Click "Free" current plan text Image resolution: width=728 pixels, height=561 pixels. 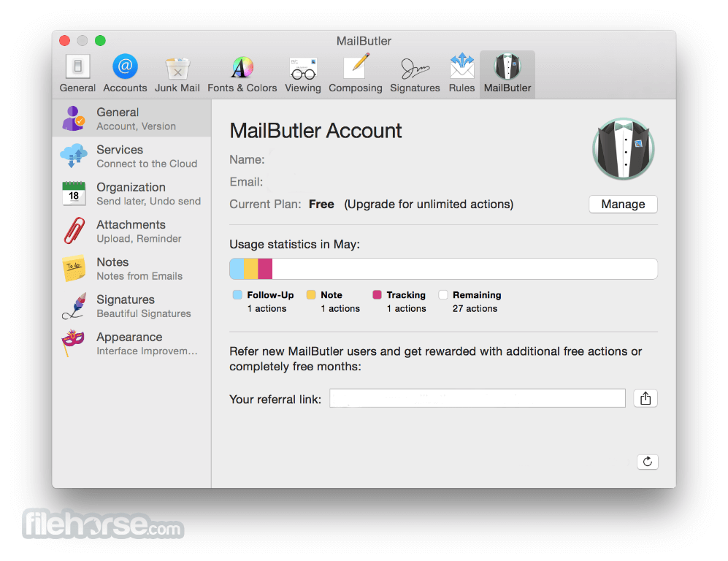(321, 205)
